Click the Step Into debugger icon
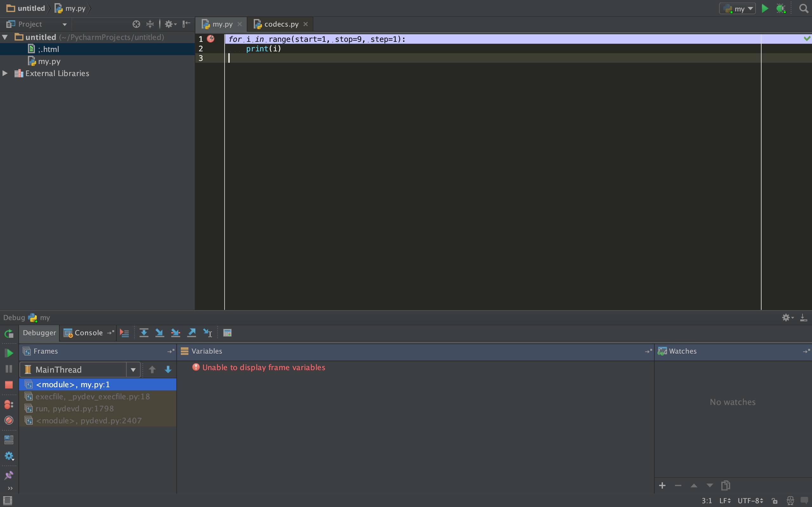Screen dimensions: 812x507 tap(160, 333)
